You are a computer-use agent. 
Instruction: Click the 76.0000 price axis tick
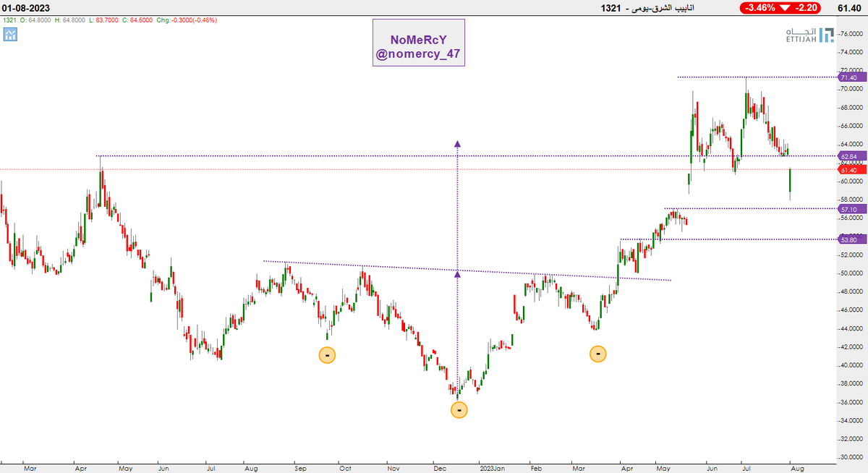click(852, 33)
